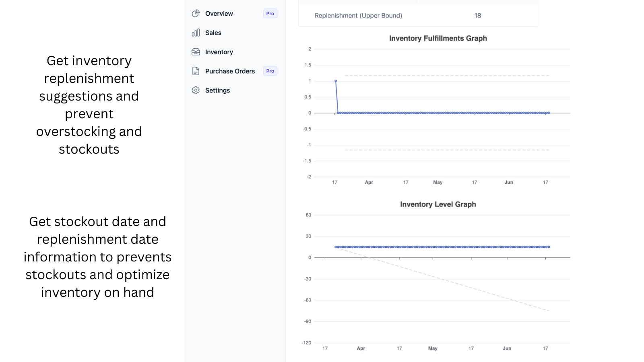Open the Overview section
644x362 pixels.
pos(219,13)
